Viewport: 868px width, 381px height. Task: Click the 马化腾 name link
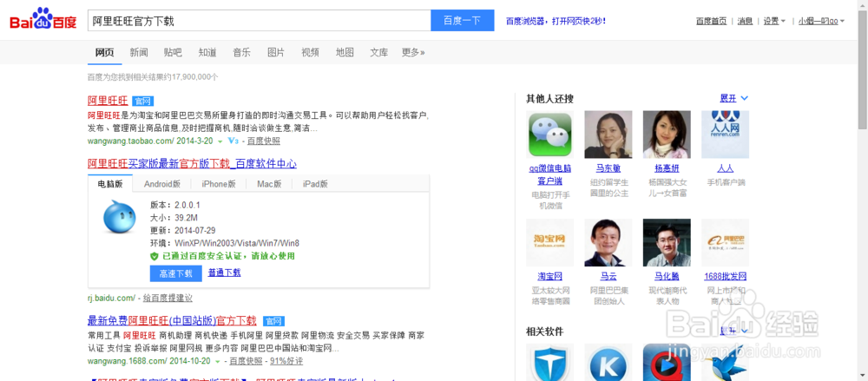click(x=667, y=276)
